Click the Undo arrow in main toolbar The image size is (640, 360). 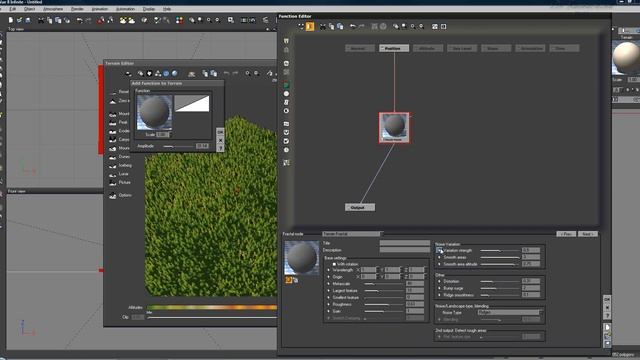(x=80, y=20)
